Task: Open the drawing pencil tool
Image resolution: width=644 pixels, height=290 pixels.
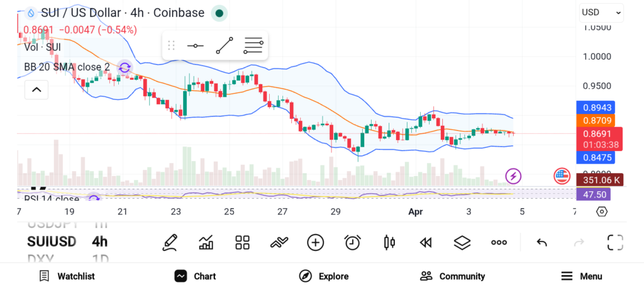Action: point(169,242)
